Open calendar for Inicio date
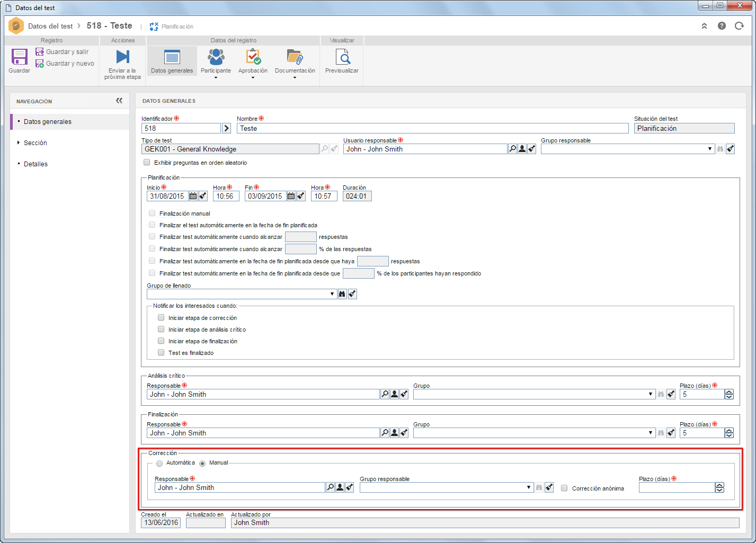The height and width of the screenshot is (543, 756). coord(193,196)
